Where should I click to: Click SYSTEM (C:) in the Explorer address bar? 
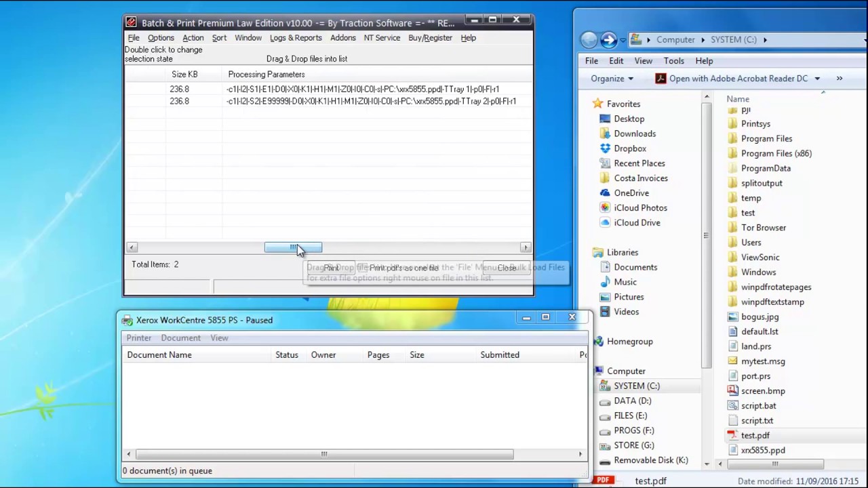734,40
